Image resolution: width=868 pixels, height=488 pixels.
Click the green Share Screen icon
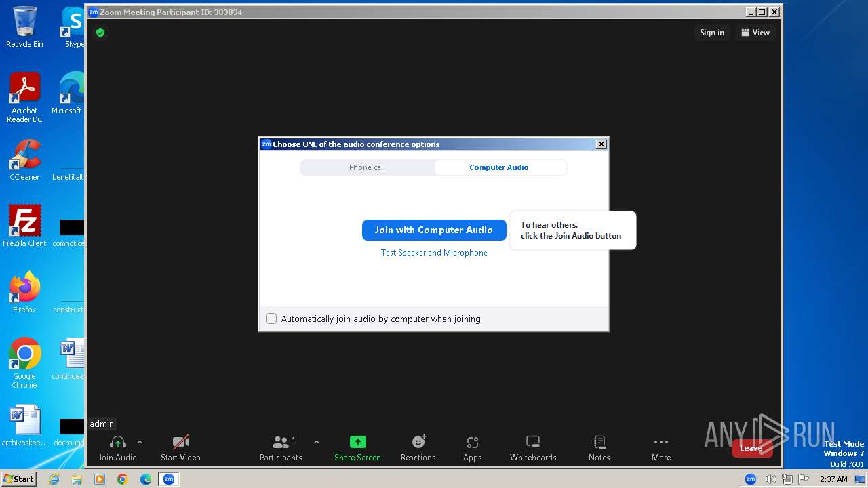(357, 442)
